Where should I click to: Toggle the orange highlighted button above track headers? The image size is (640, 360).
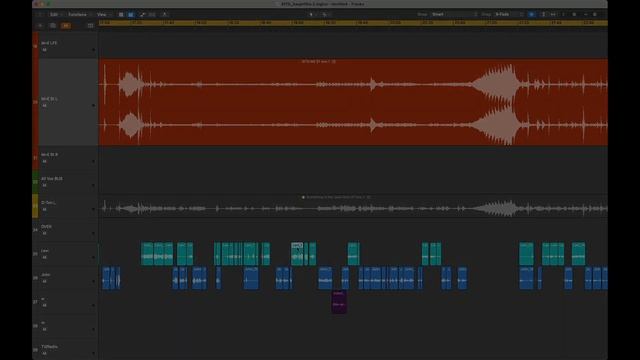[x=66, y=26]
